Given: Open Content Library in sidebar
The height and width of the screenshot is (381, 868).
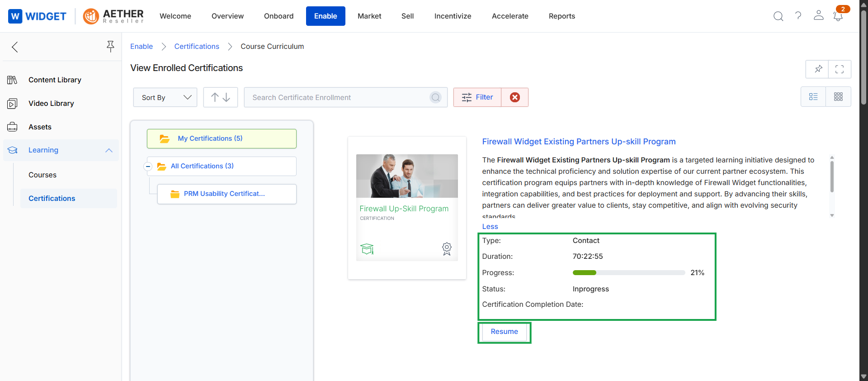Looking at the screenshot, I should (55, 80).
